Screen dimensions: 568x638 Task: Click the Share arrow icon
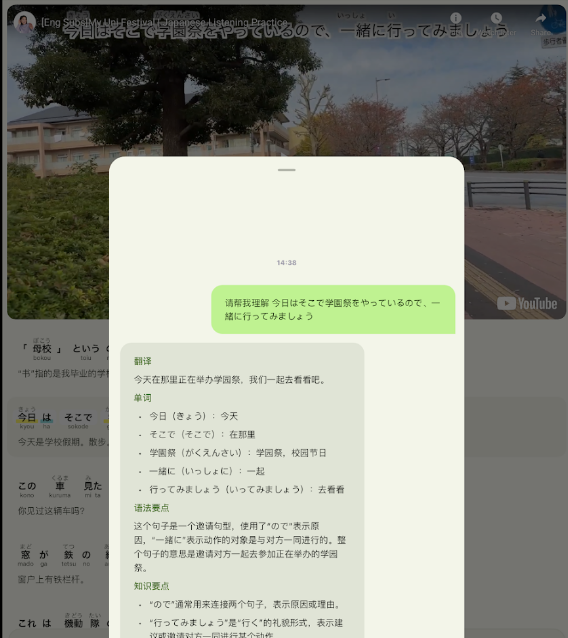coord(540,18)
